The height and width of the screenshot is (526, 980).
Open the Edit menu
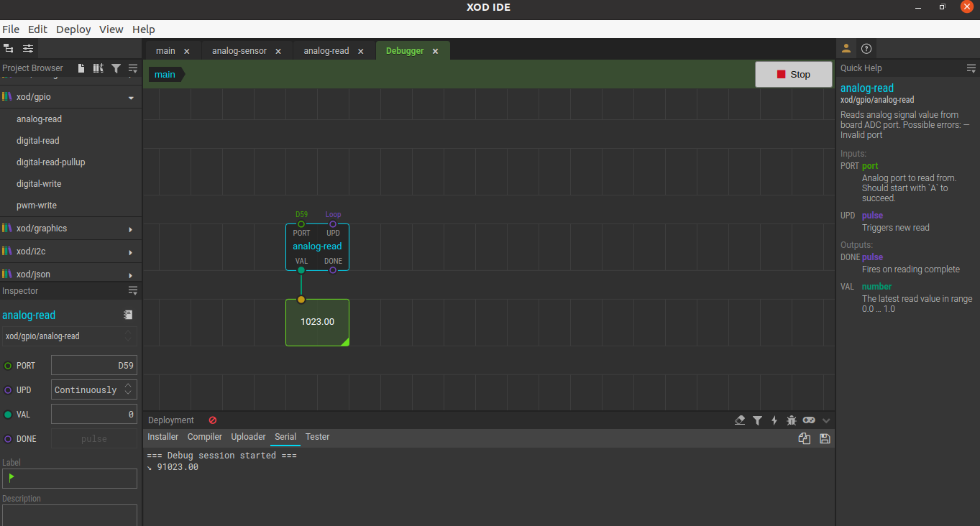coord(37,29)
